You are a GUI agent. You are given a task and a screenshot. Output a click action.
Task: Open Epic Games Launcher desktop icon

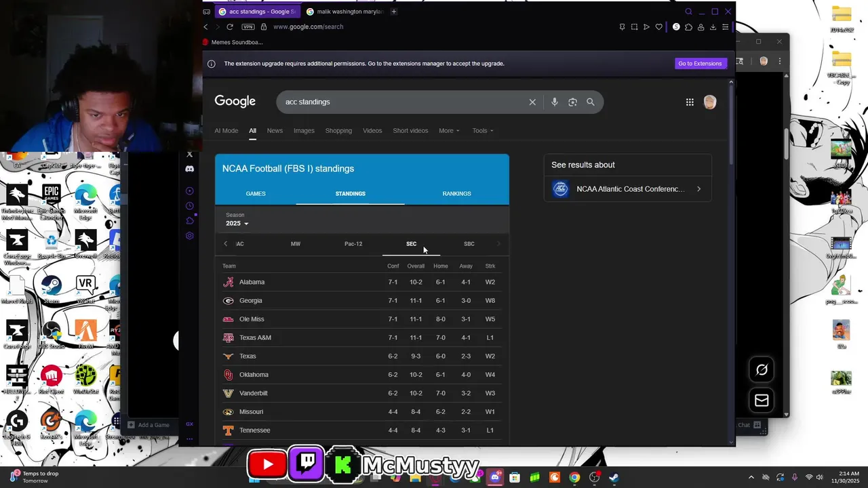click(x=52, y=201)
